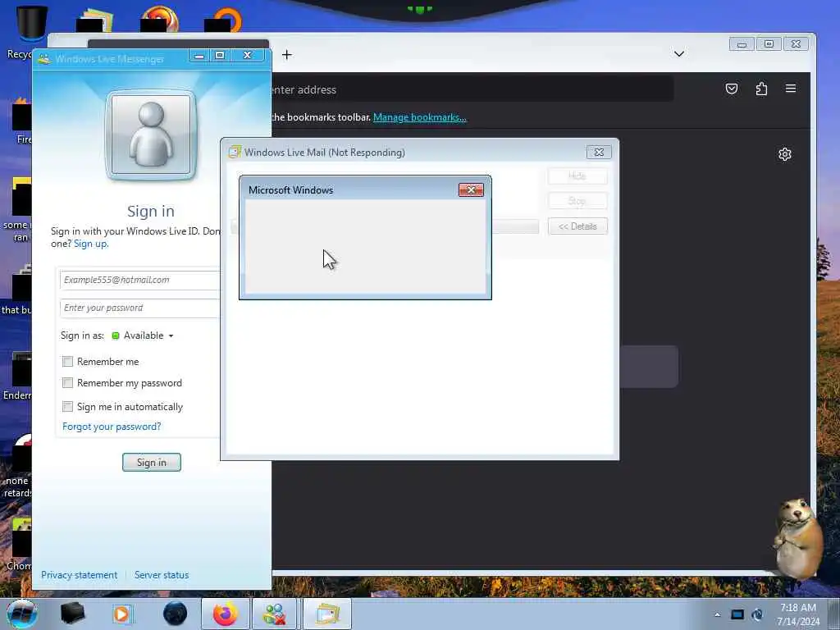Minimize the Windows Live Messenger window
This screenshot has width=840, height=630.
coord(199,55)
